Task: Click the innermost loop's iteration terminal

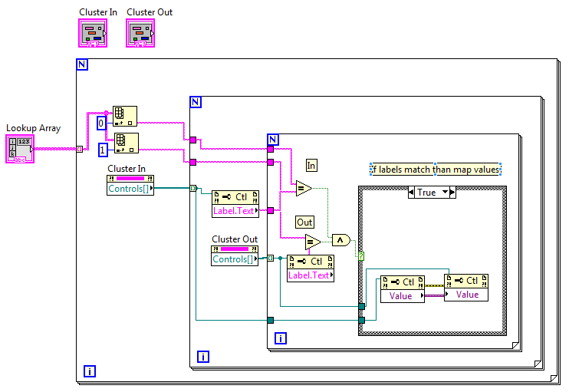Action: coord(281,338)
